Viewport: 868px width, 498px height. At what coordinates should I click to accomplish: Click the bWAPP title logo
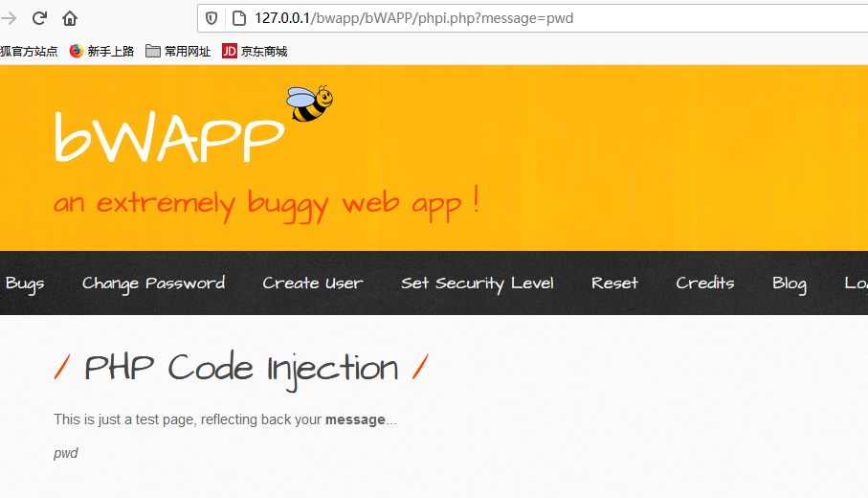[x=169, y=136]
